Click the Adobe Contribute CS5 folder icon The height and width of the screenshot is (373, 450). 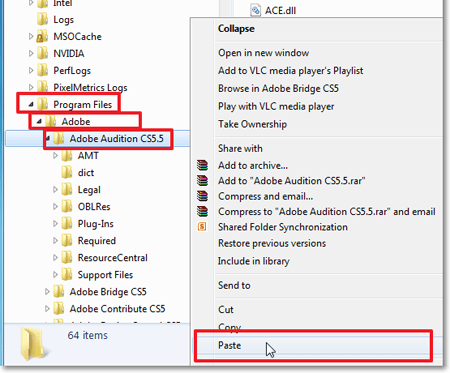59,308
